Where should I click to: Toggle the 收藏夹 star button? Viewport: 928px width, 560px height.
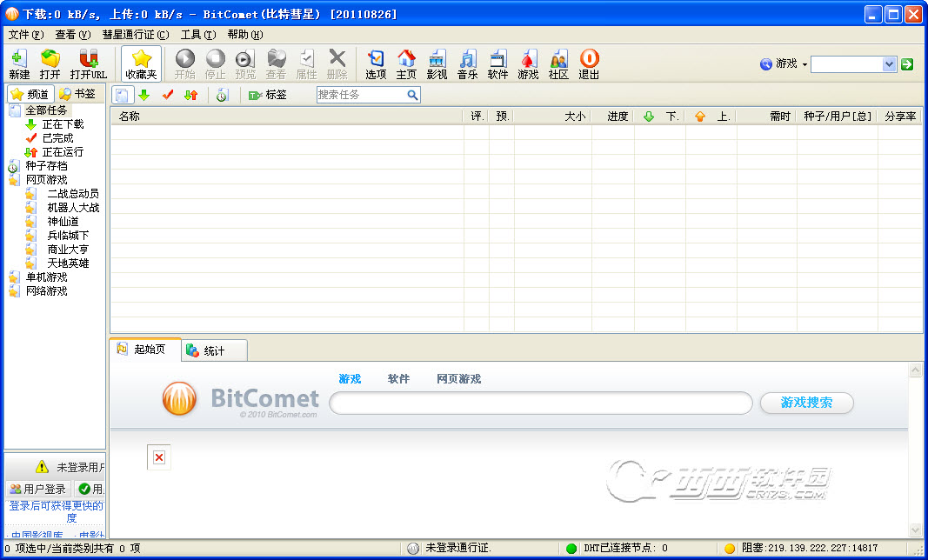[x=142, y=64]
